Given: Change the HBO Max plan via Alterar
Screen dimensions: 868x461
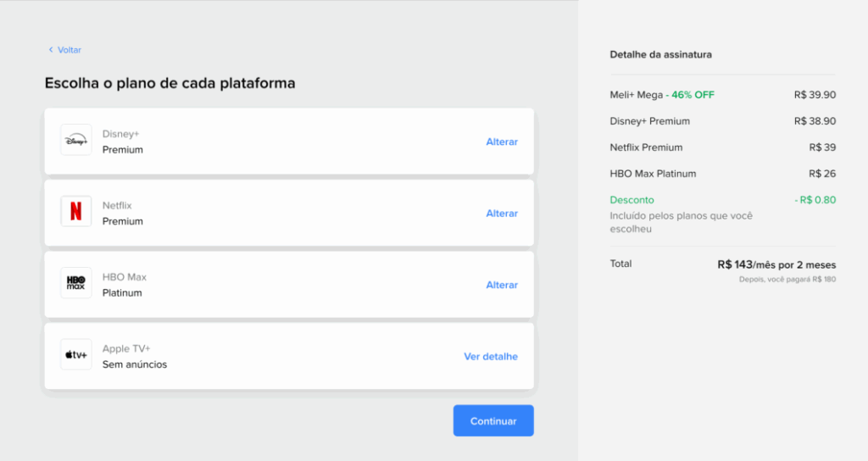Looking at the screenshot, I should 501,285.
